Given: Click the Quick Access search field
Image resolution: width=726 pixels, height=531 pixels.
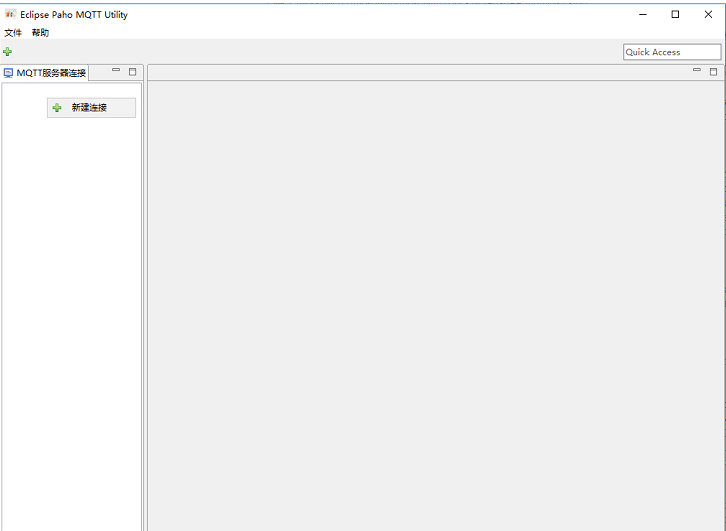Looking at the screenshot, I should pyautogui.click(x=672, y=52).
